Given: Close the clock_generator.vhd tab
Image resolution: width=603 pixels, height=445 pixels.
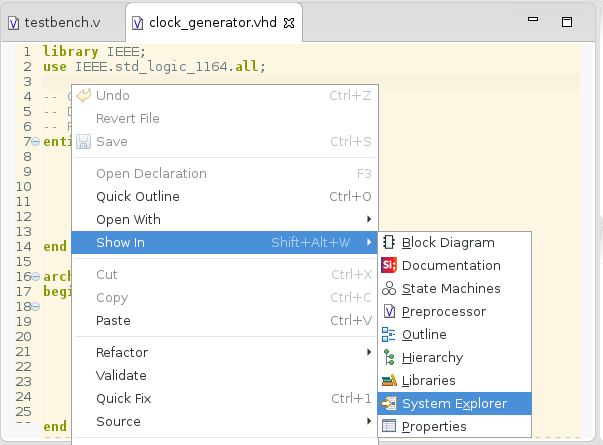Looking at the screenshot, I should pos(289,23).
